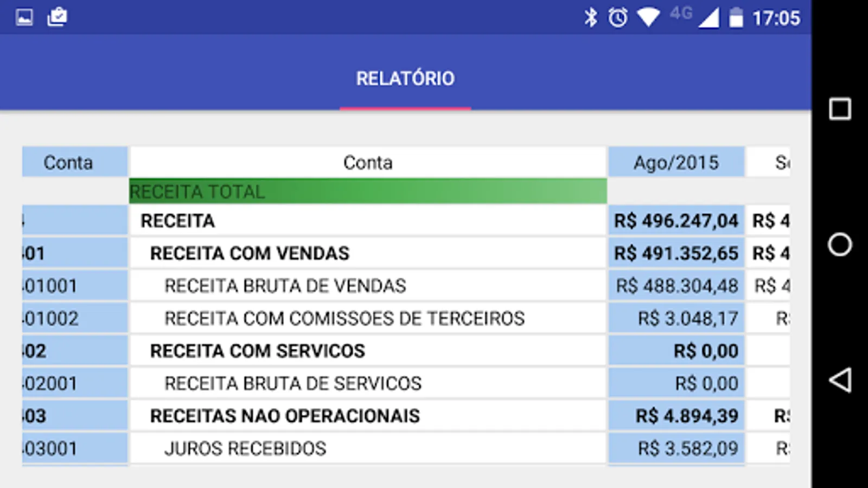Open the image notification icon
This screenshot has width=868, height=488.
(x=24, y=17)
